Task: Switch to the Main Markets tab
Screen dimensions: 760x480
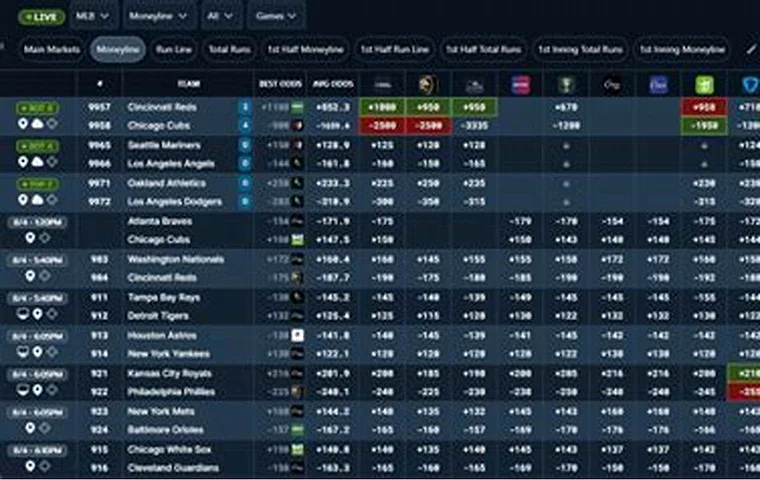Action: coord(52,49)
